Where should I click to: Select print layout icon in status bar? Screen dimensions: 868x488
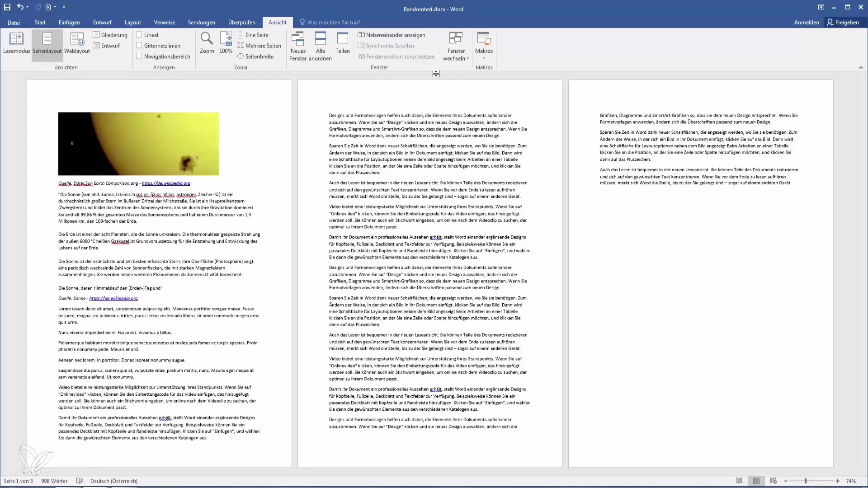coord(756,481)
